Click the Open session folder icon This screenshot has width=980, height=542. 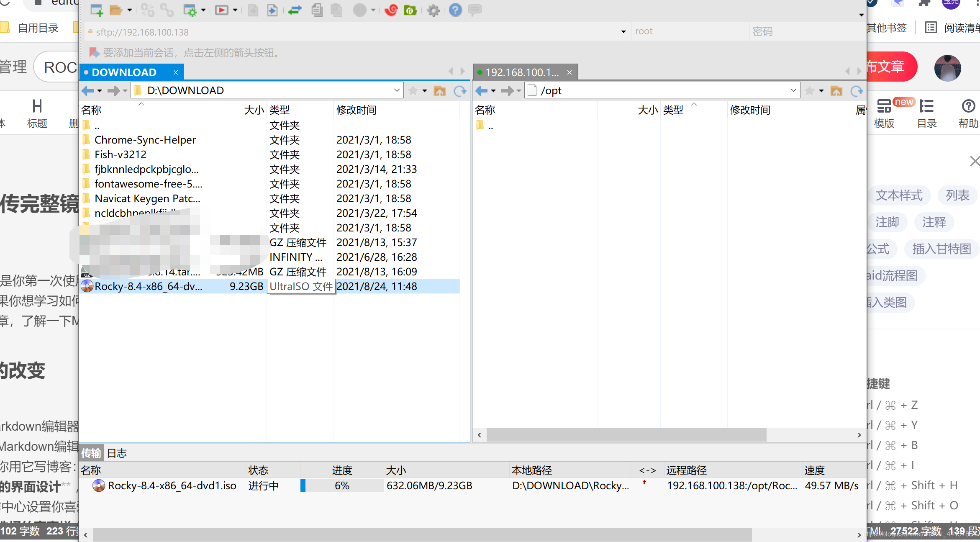pos(115,10)
